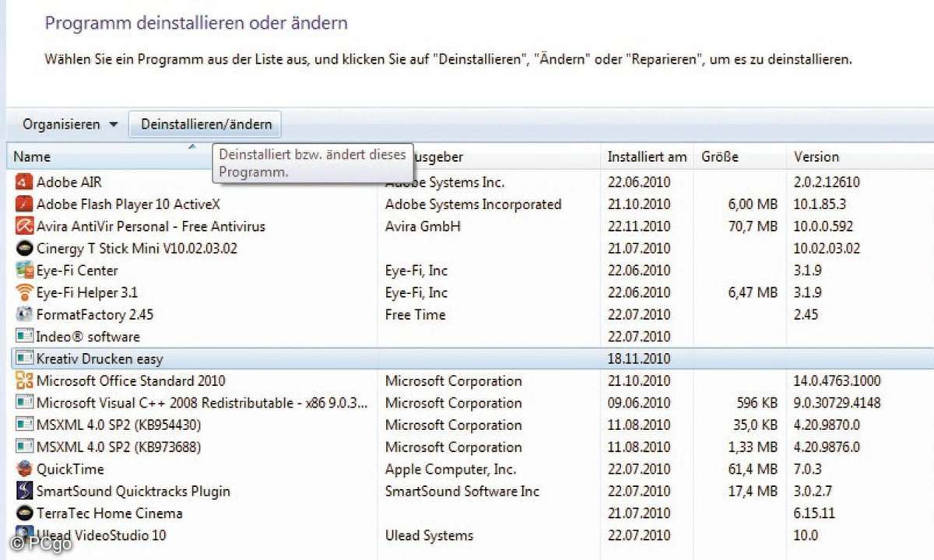Click the SmartSound Quicktracks Plugin icon

[23, 491]
